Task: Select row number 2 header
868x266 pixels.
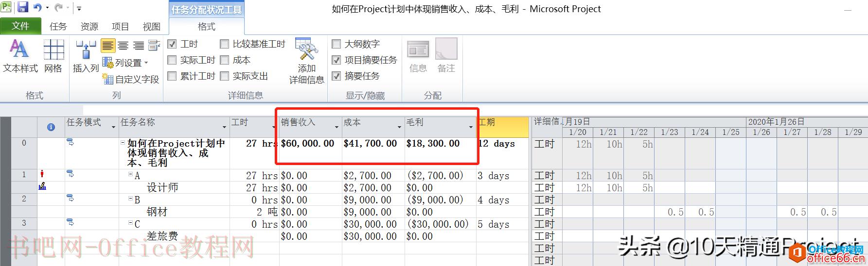Action: coord(24,199)
